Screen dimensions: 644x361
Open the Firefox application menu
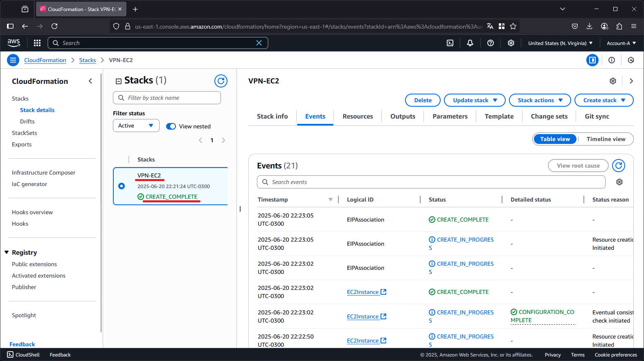pyautogui.click(x=634, y=26)
